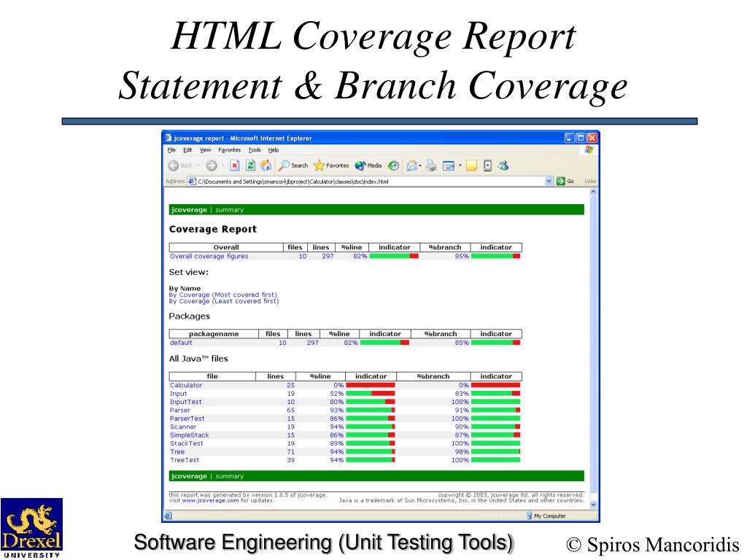This screenshot has width=747, height=560.
Task: Open the Input file link
Action: coord(178,394)
